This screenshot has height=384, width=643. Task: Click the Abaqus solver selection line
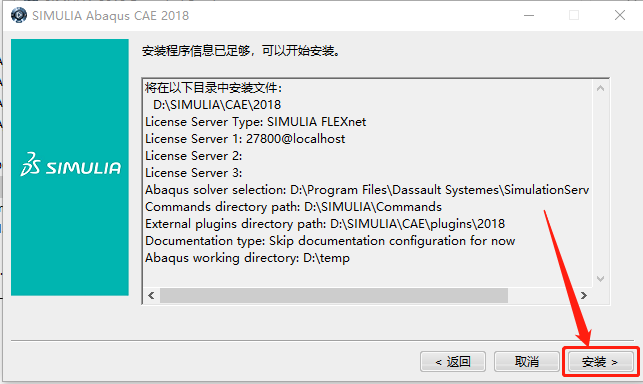point(367,190)
